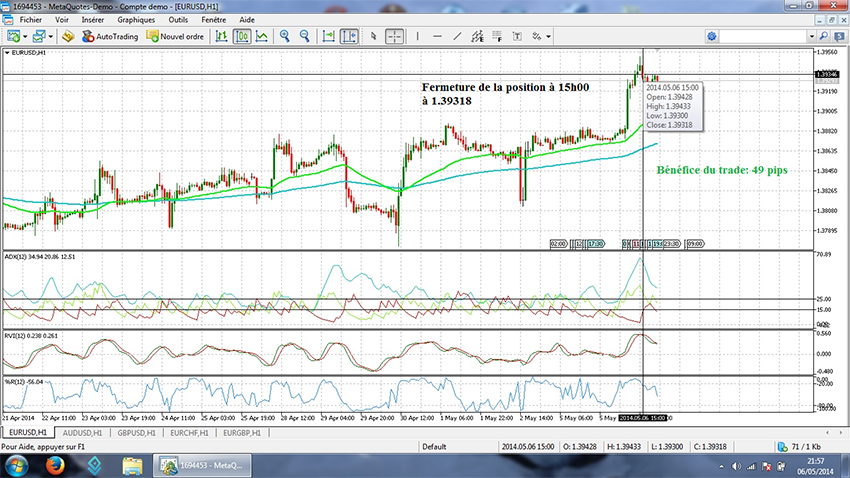
Task: Click the toolbar search input field
Action: [764, 36]
